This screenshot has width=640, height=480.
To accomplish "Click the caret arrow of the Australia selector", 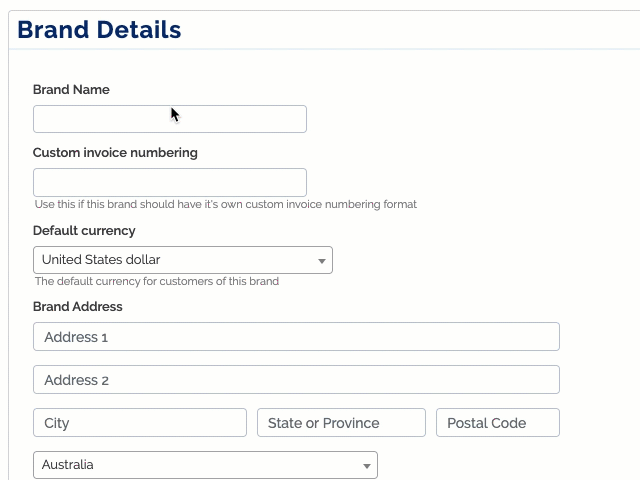I will pos(367,466).
